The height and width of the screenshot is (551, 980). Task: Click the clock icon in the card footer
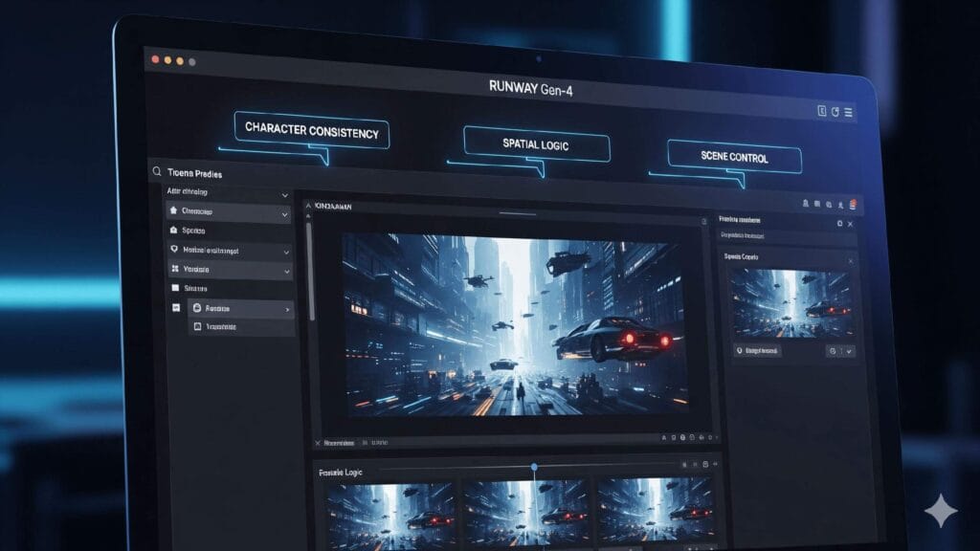coord(833,351)
